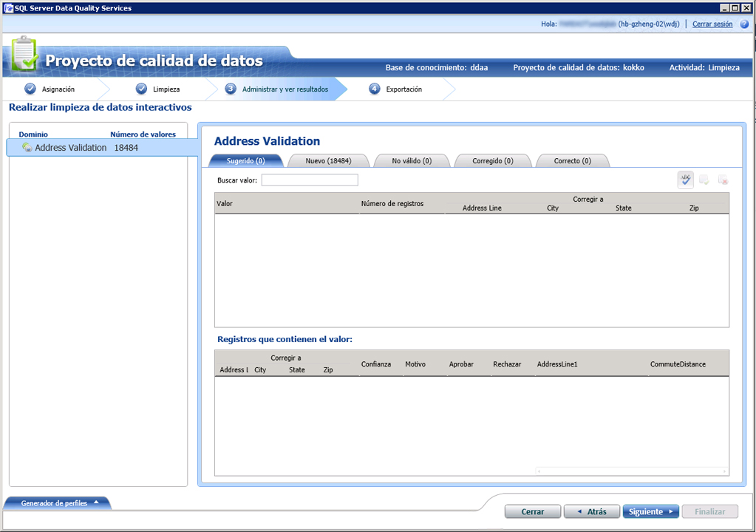Click the Asignación step checkmark icon
The height and width of the screenshot is (532, 756).
pyautogui.click(x=30, y=87)
